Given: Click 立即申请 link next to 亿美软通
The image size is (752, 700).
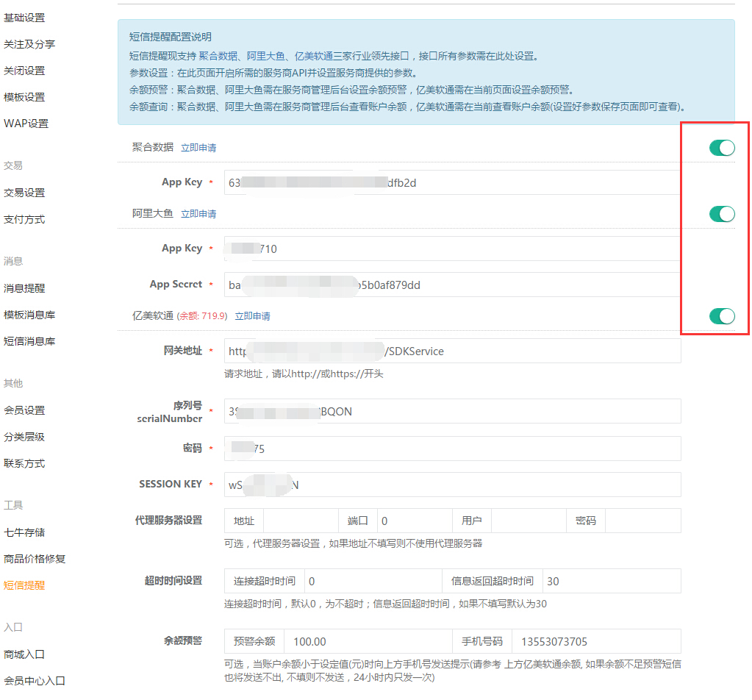Looking at the screenshot, I should [x=252, y=316].
